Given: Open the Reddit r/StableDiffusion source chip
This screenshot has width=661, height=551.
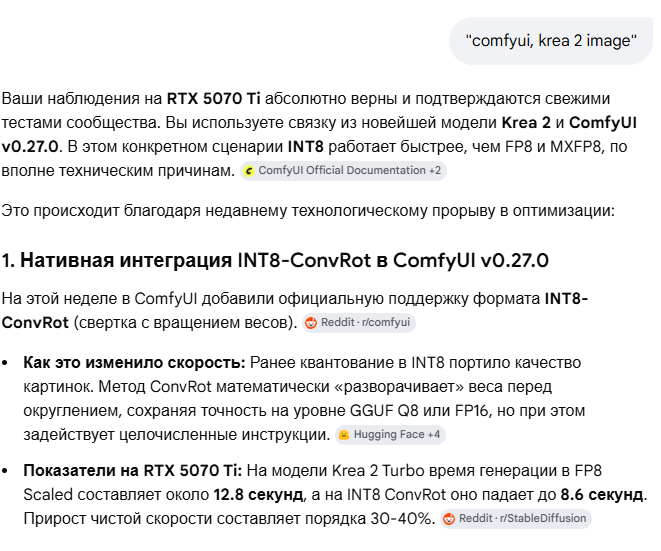Looking at the screenshot, I should coord(516,519).
